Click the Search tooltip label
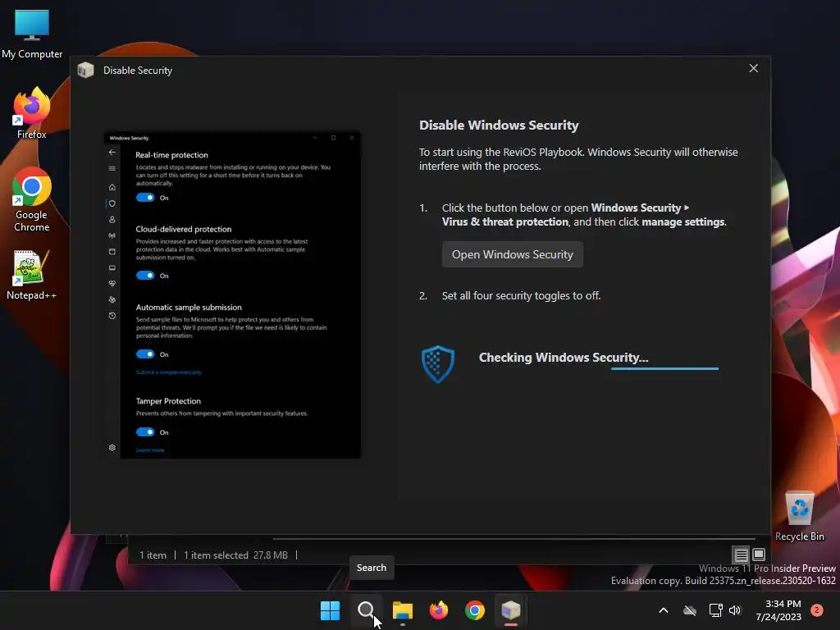 coord(372,568)
